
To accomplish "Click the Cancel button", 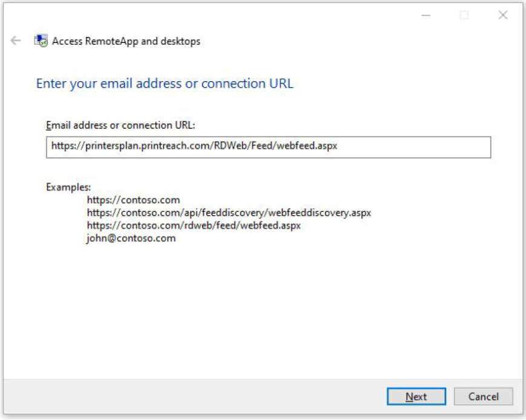I will [484, 396].
